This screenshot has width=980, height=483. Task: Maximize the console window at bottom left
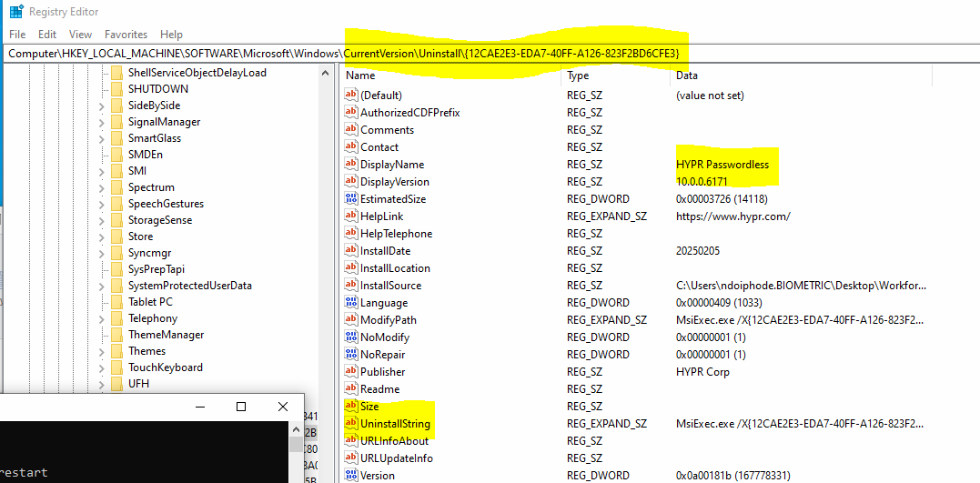240,407
